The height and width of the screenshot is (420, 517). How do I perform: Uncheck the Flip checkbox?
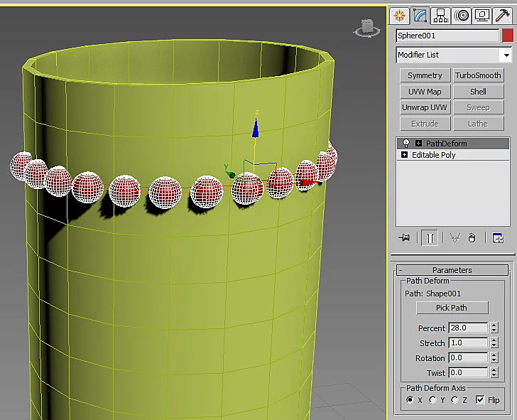480,400
